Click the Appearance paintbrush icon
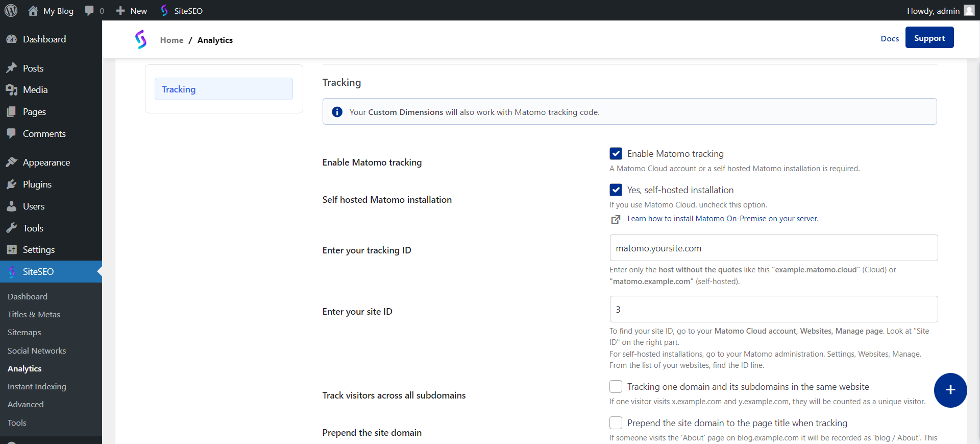This screenshot has height=444, width=980. (x=12, y=162)
